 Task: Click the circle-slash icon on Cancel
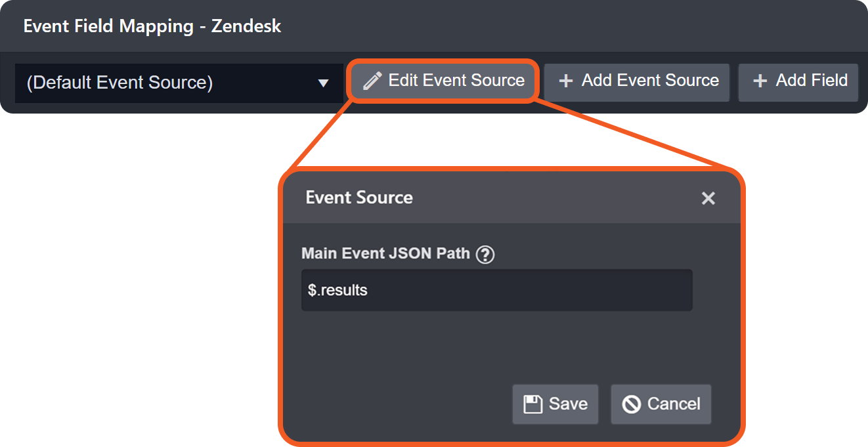(631, 404)
